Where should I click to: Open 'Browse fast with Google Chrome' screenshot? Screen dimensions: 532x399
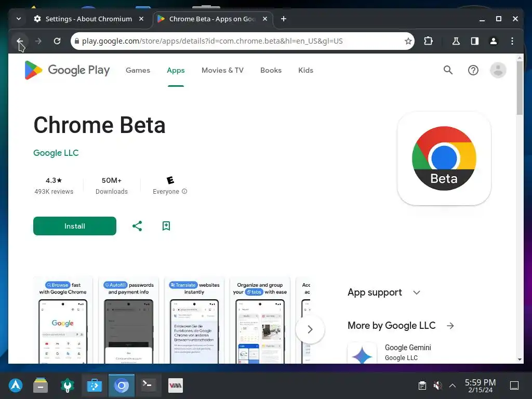pyautogui.click(x=63, y=321)
